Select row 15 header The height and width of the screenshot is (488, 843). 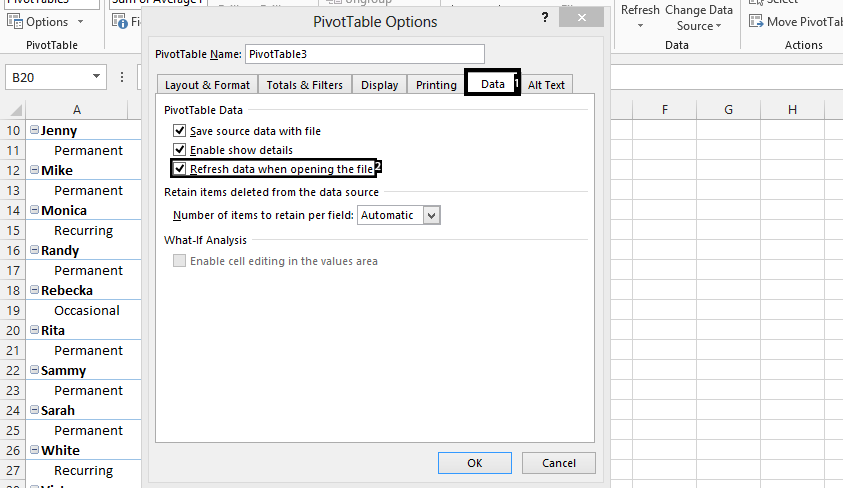coord(13,231)
